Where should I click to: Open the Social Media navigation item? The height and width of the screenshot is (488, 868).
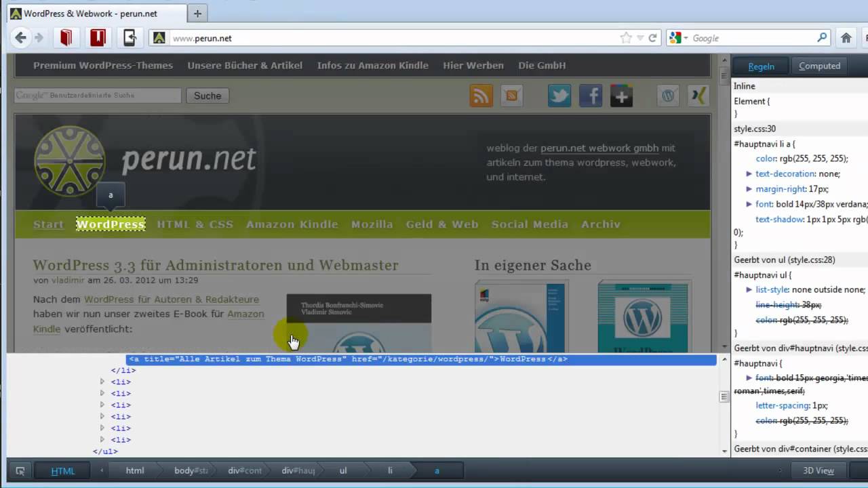530,224
